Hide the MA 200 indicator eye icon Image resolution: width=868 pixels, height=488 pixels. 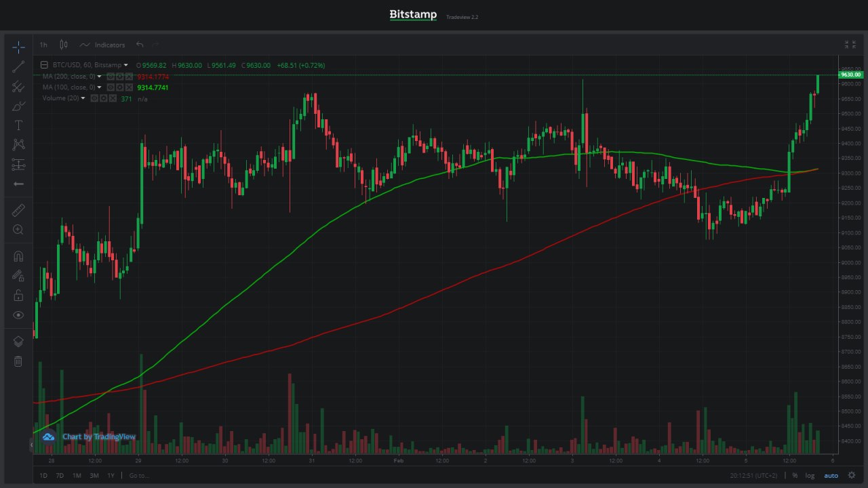pos(111,77)
